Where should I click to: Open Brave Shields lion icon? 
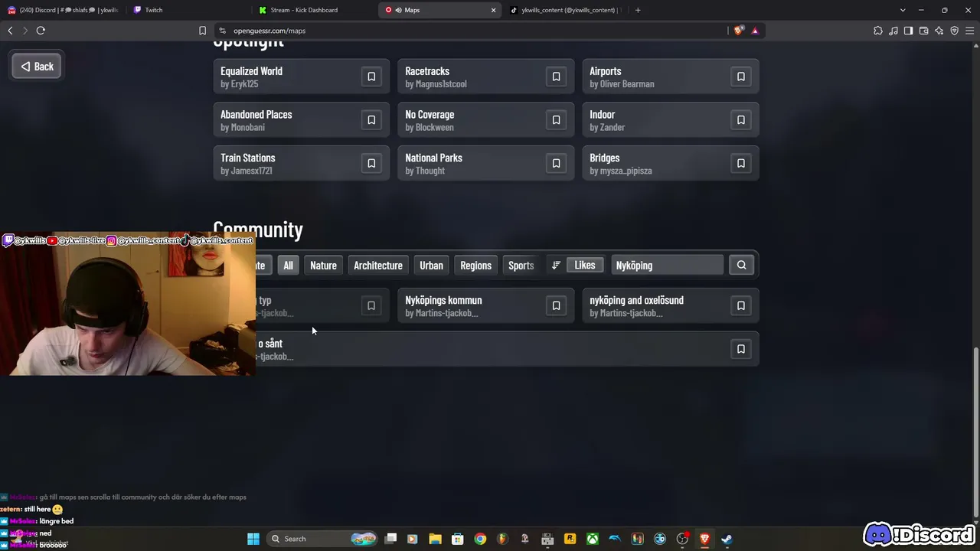(x=738, y=31)
